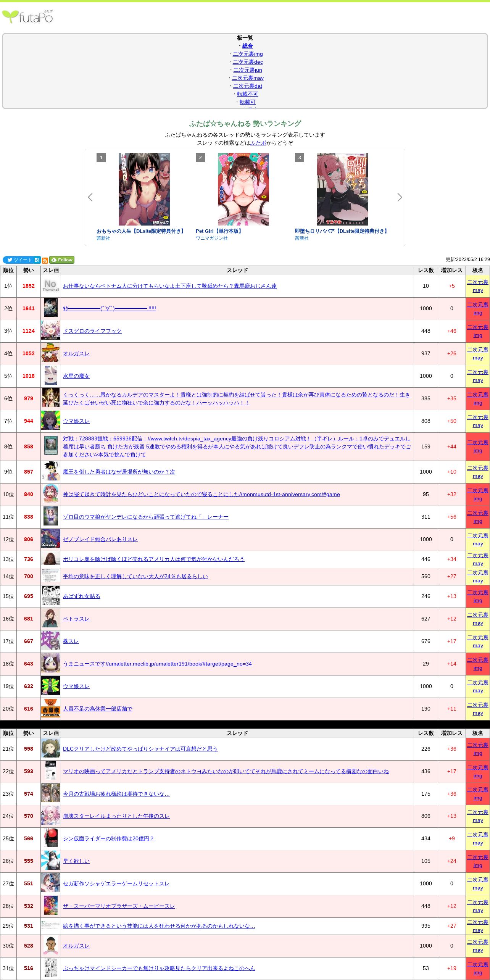Click ワニマガジン社 publisher link
This screenshot has width=490, height=980.
(212, 238)
